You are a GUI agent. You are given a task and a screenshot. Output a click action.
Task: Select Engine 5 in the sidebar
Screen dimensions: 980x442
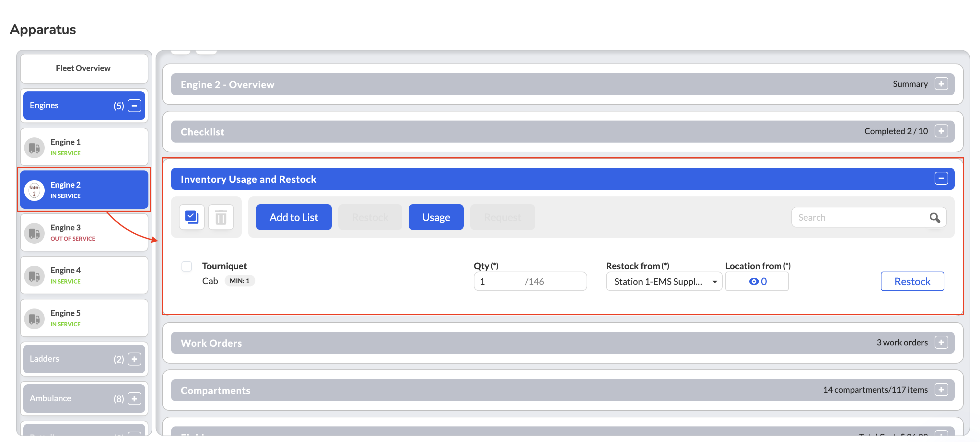[84, 319]
